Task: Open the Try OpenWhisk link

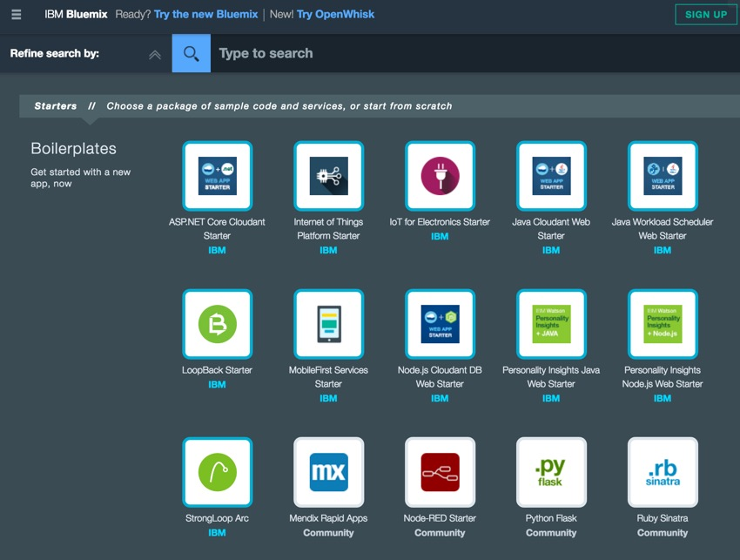Action: pos(335,14)
